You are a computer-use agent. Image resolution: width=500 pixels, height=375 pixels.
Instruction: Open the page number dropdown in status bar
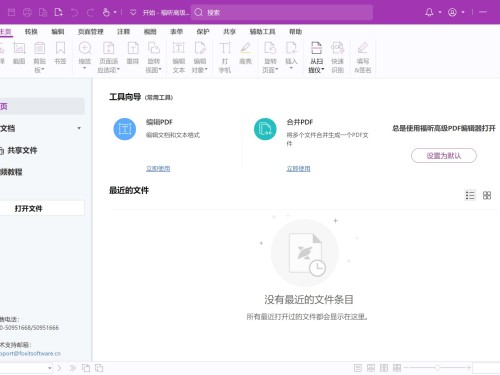pos(50,368)
